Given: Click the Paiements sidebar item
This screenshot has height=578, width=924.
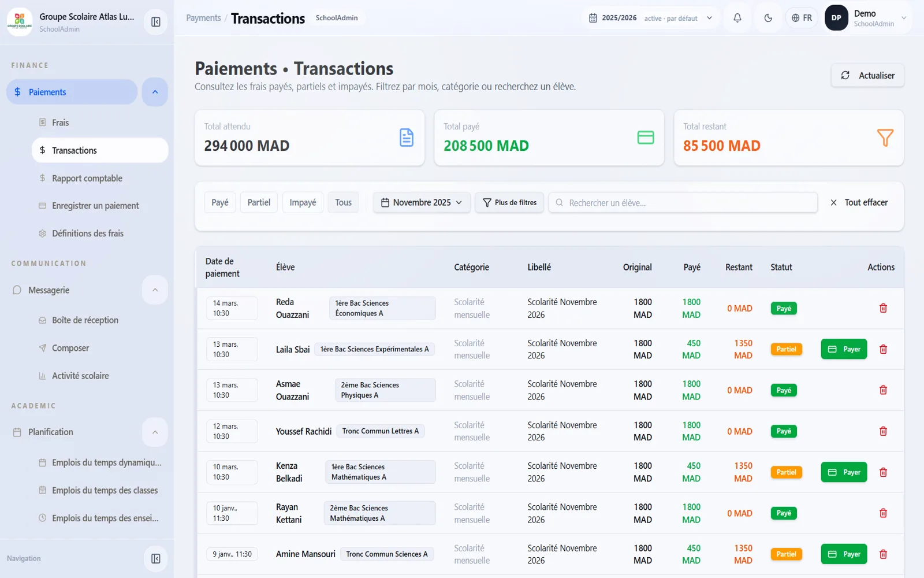Looking at the screenshot, I should pos(72,92).
